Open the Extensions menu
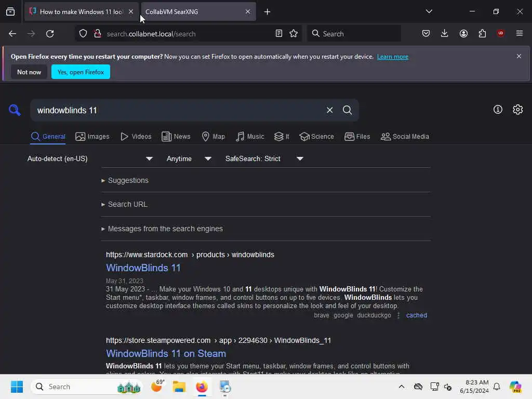 click(x=482, y=33)
